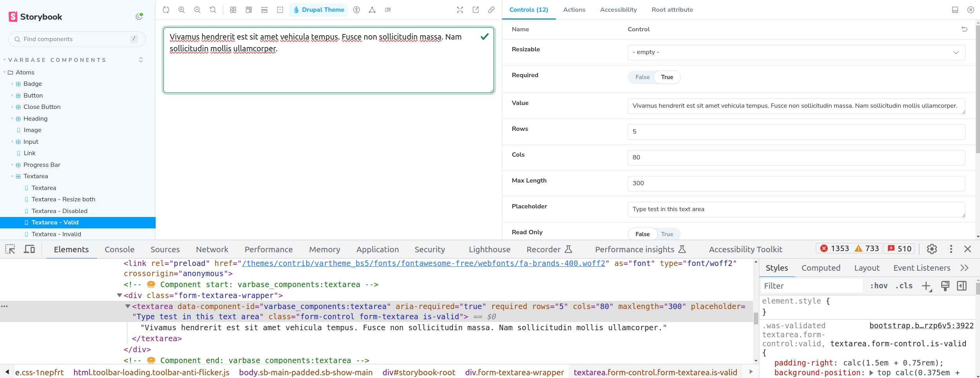Open the Resizable dropdown
The height and width of the screenshot is (378, 980).
(x=796, y=52)
